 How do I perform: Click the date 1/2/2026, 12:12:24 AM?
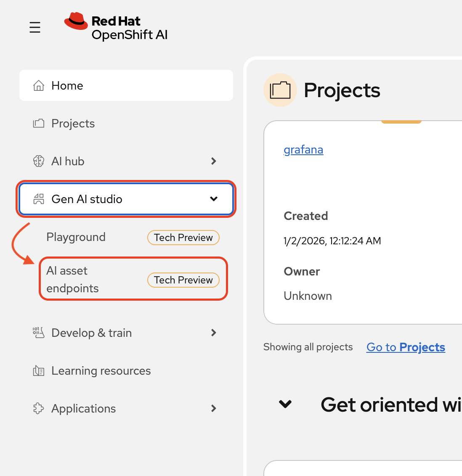[332, 241]
